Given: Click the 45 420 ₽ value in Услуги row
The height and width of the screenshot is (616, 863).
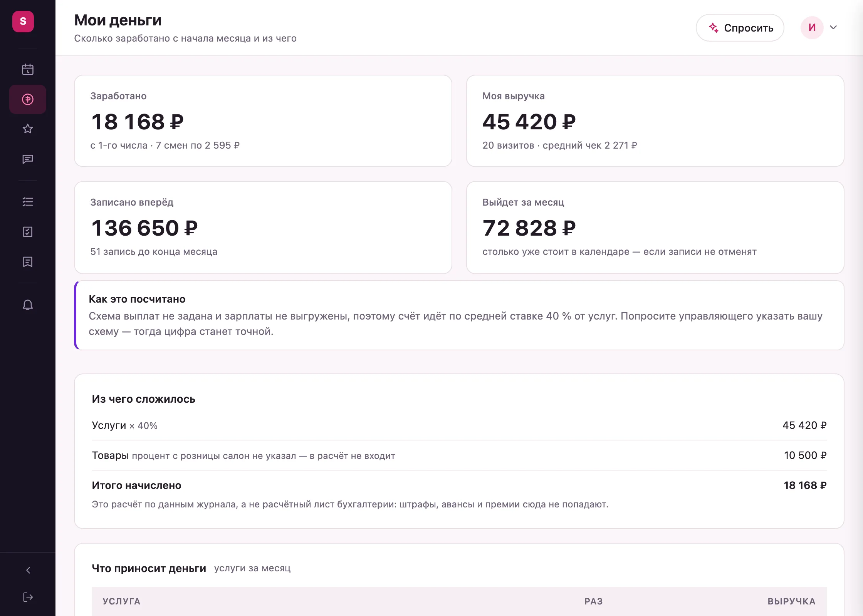Looking at the screenshot, I should click(x=804, y=425).
